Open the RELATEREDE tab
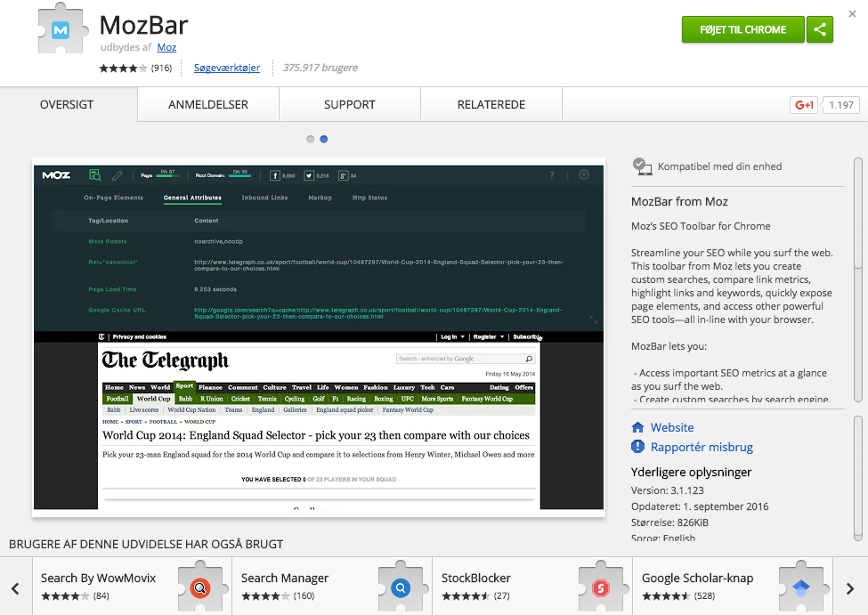 click(x=491, y=105)
